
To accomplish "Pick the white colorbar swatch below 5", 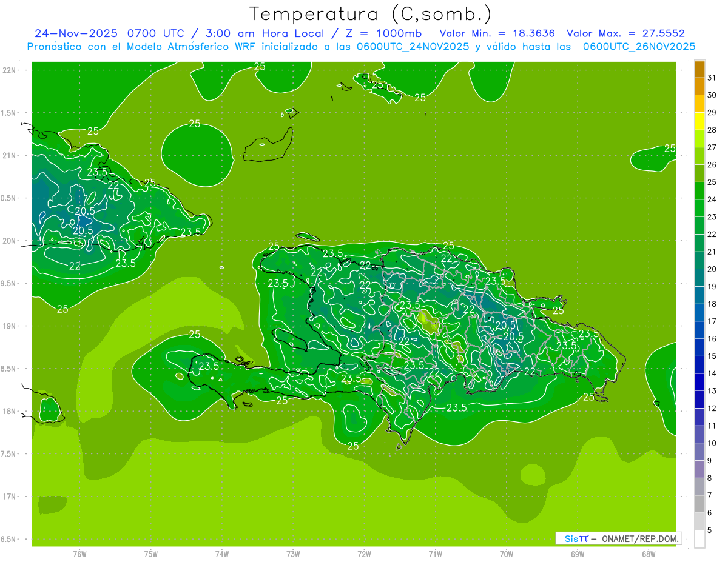I will click(699, 539).
